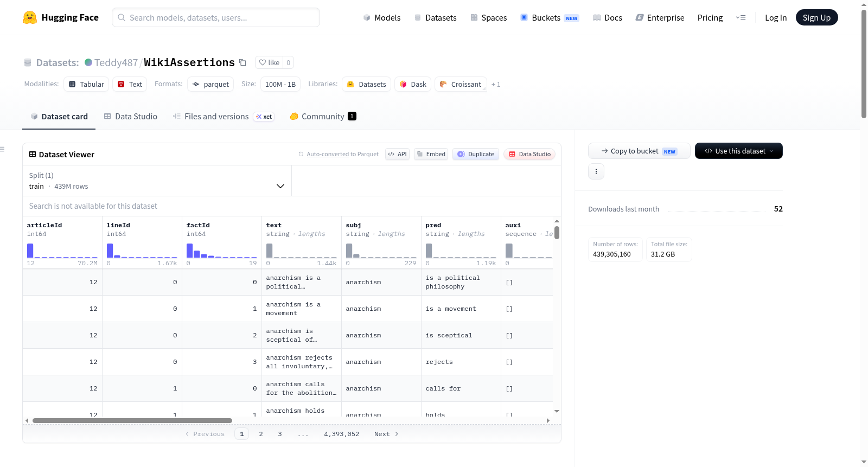Viewport: 868px width, 467px height.
Task: Select the Croissant library tag
Action: point(461,84)
